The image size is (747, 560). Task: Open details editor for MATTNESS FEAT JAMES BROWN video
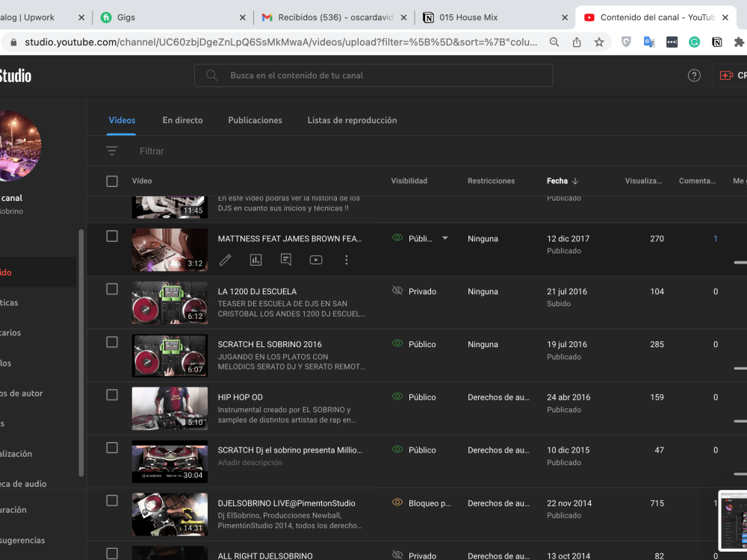pyautogui.click(x=226, y=260)
